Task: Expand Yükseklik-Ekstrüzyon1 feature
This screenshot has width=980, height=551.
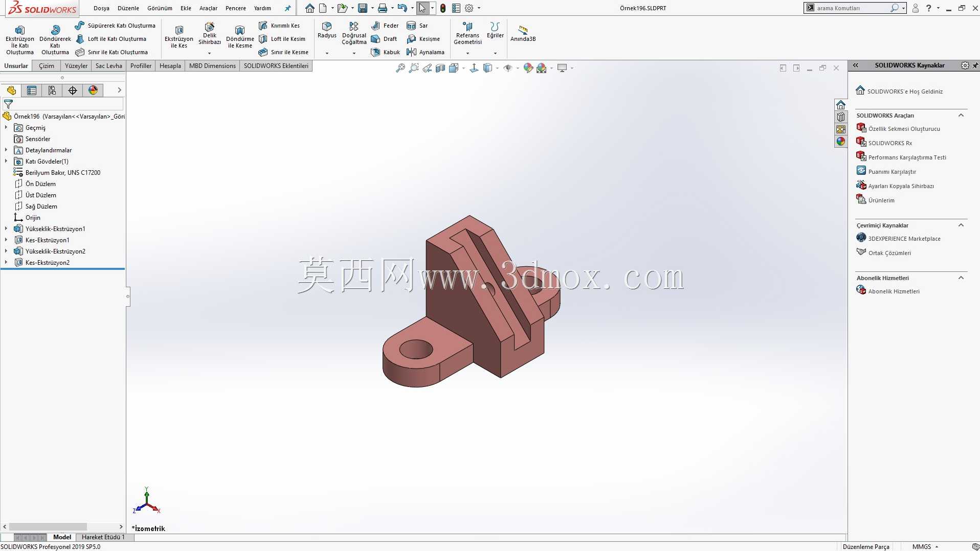Action: pyautogui.click(x=6, y=229)
